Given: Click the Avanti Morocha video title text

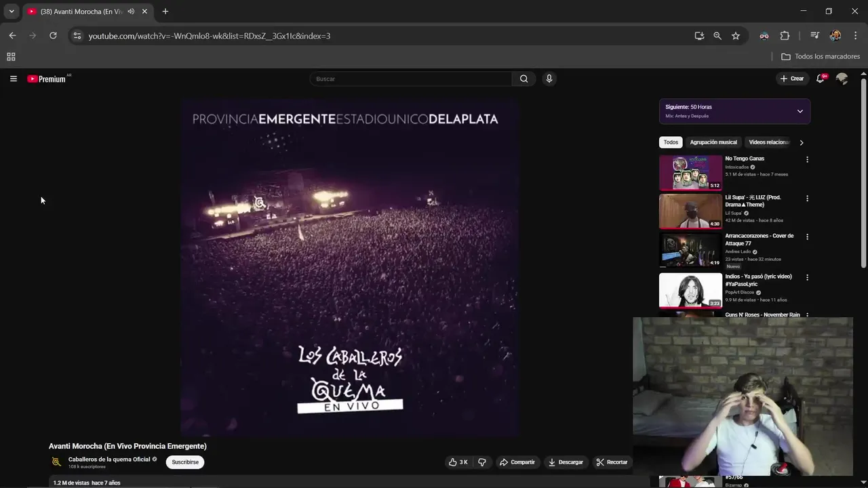Looking at the screenshot, I should tap(127, 446).
